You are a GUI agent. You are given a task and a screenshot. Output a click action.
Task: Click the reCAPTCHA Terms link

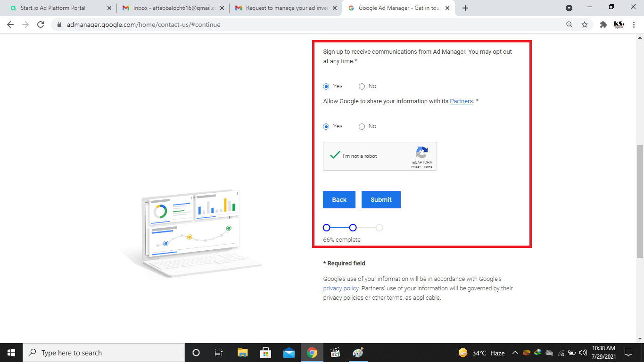click(x=428, y=167)
